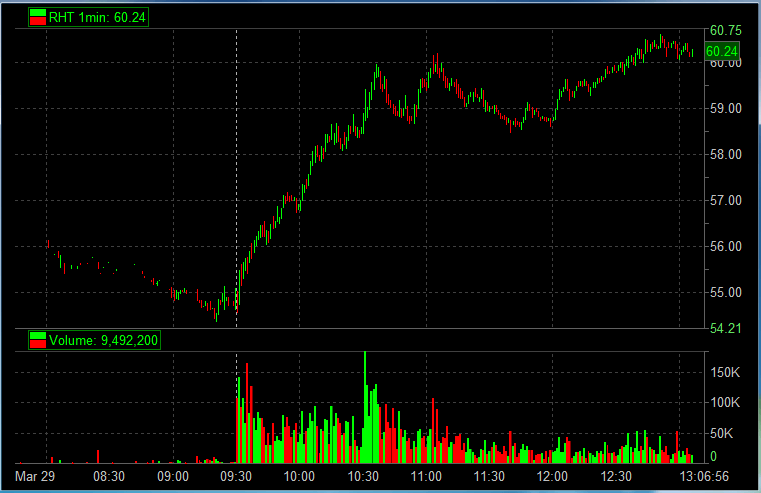Click the 59.00 price axis label
The image size is (761, 493).
[x=726, y=108]
